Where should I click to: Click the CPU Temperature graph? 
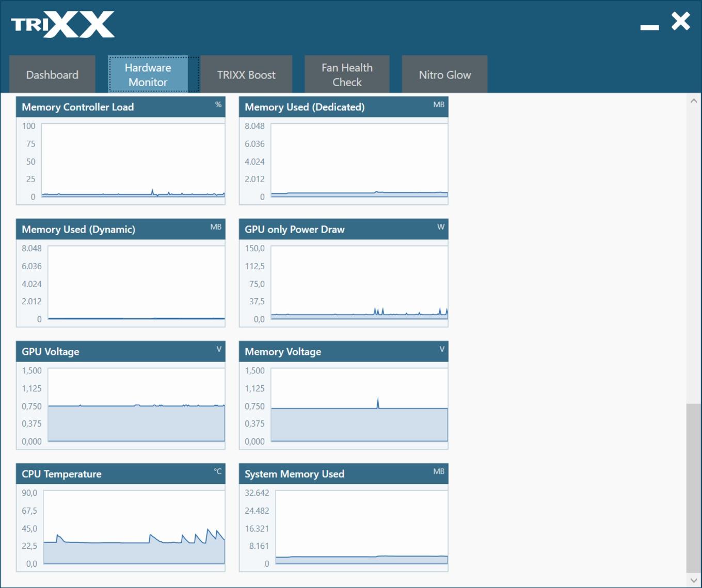tap(134, 527)
